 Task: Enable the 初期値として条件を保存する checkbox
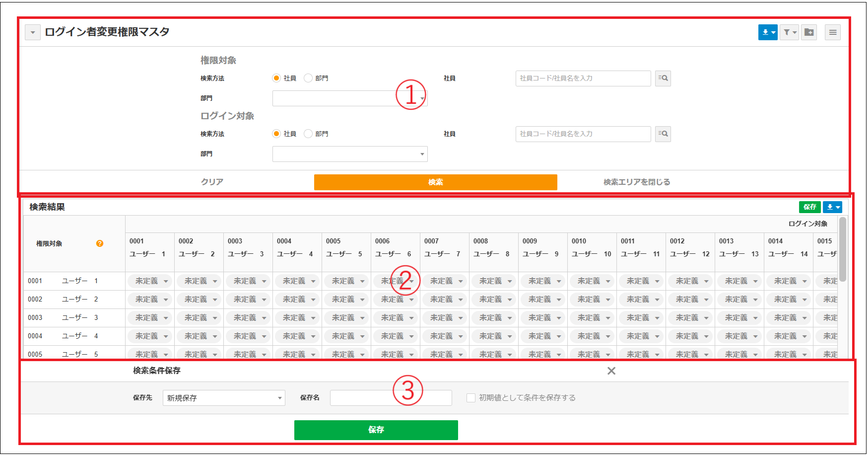(470, 397)
